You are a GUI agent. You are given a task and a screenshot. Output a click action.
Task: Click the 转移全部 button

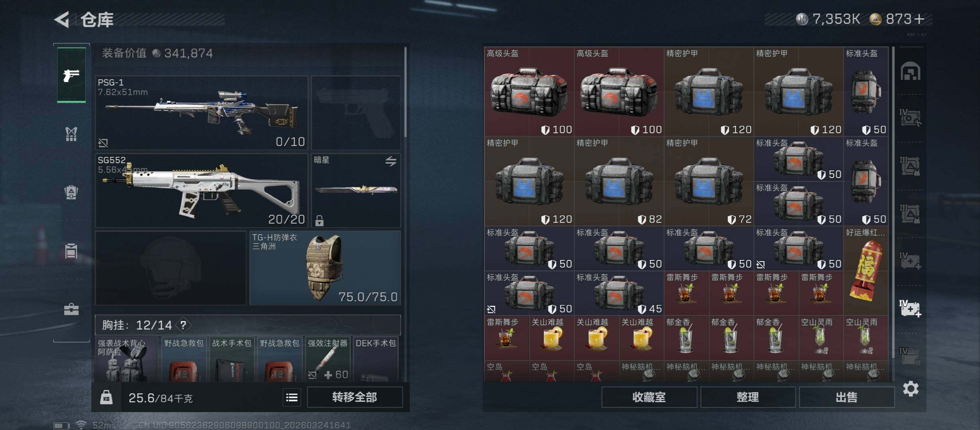click(355, 397)
